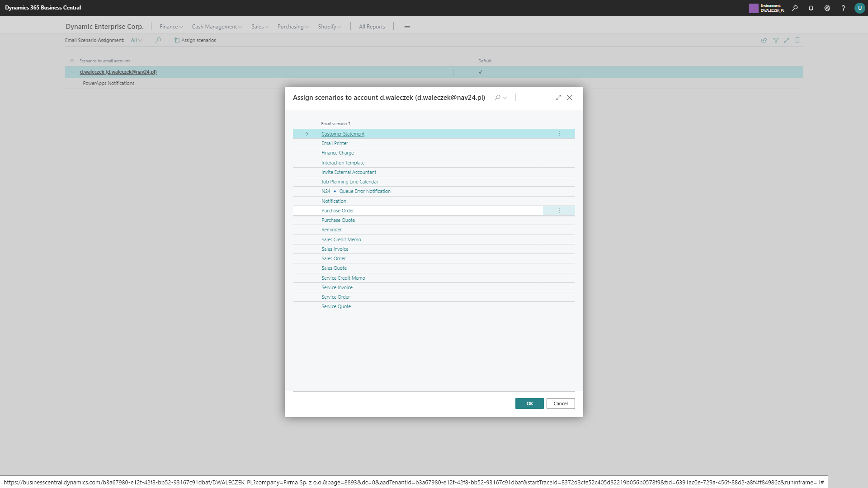Open the help question mark icon
The image size is (868, 488).
pyautogui.click(x=843, y=8)
